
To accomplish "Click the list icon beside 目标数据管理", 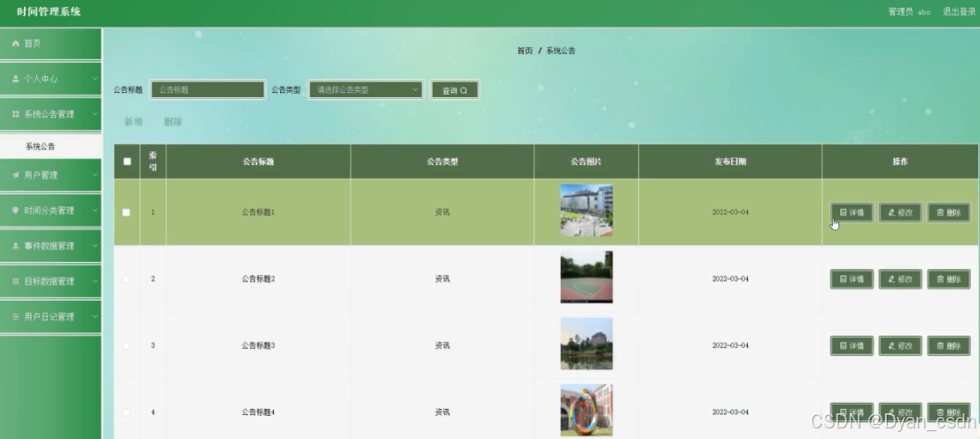I will point(16,281).
